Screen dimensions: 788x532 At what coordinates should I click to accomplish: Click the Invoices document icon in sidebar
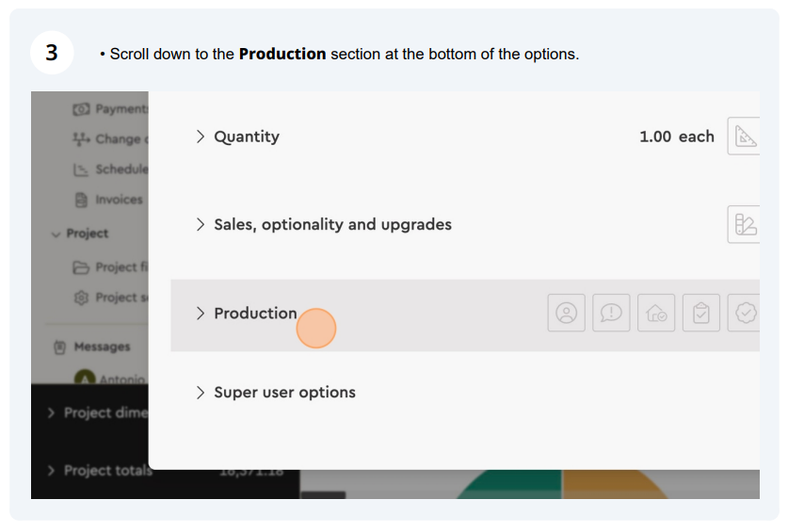[81, 200]
